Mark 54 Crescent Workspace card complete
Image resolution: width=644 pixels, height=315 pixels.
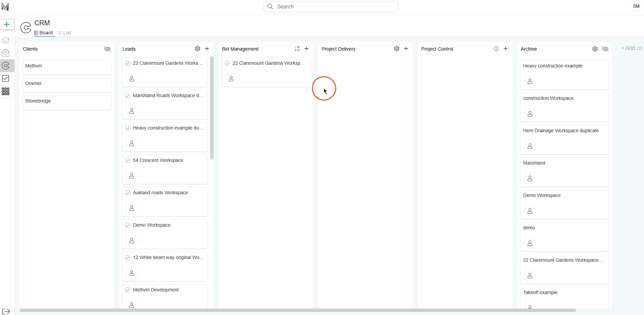click(128, 161)
